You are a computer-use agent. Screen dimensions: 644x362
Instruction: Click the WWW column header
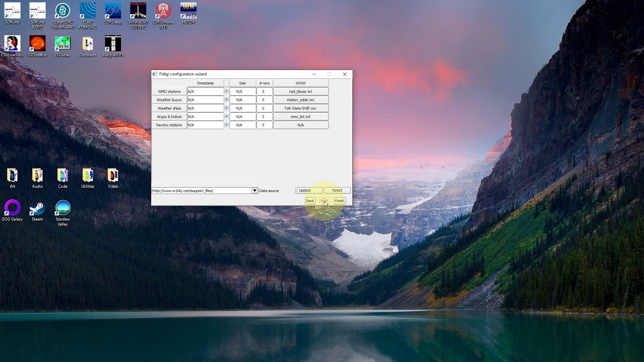point(300,83)
